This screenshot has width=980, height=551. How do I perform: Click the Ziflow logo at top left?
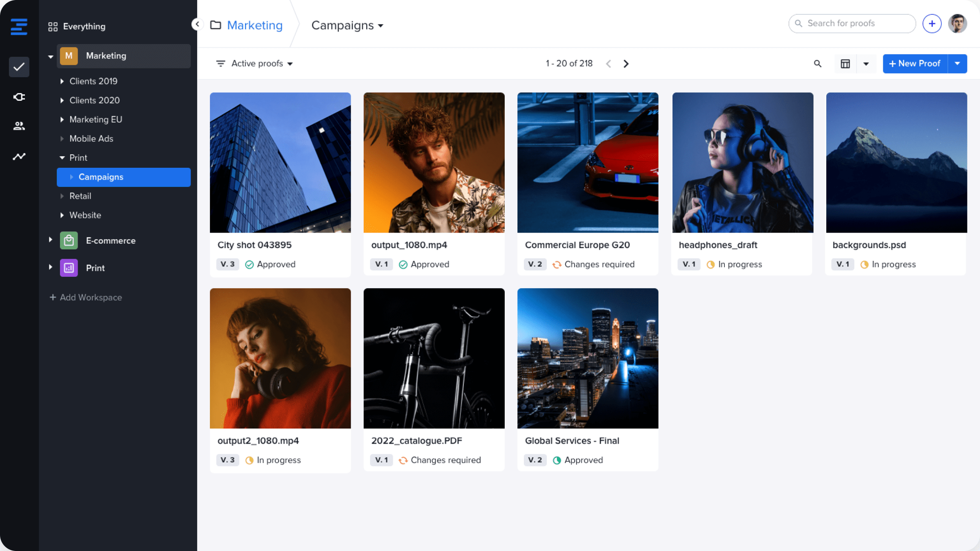19,26
